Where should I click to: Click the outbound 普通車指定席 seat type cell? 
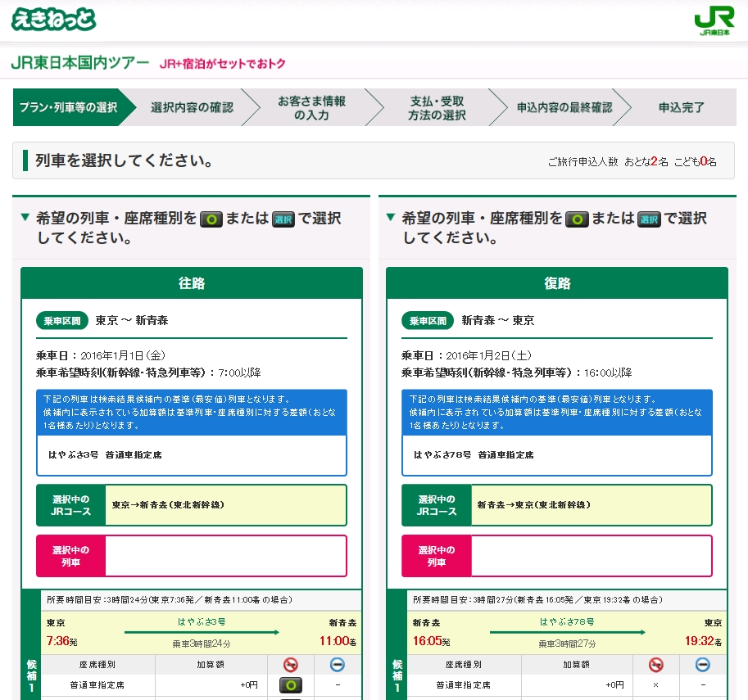(97, 685)
